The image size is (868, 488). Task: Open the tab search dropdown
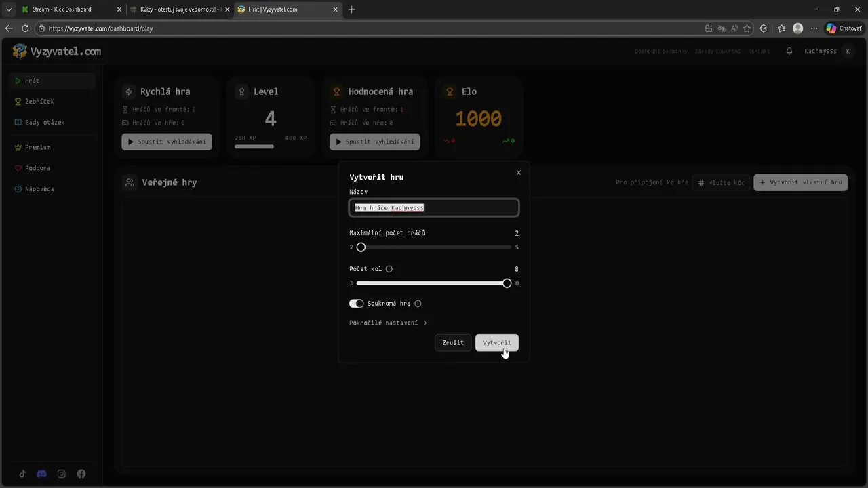(8, 9)
